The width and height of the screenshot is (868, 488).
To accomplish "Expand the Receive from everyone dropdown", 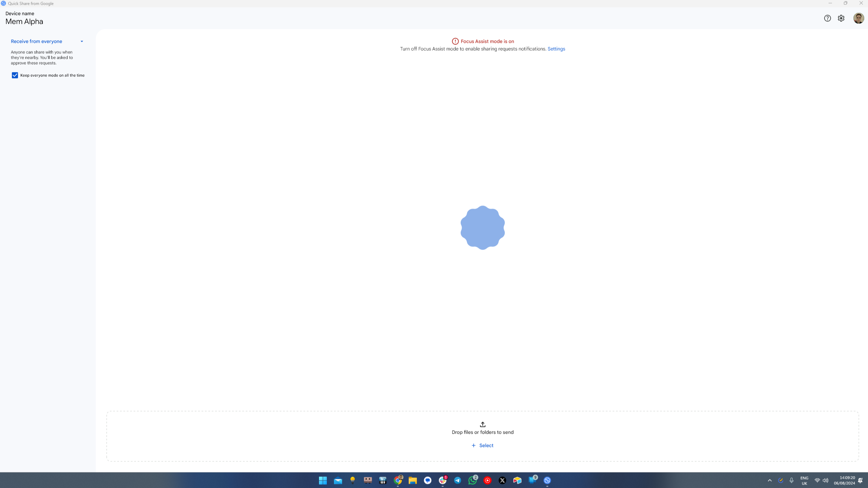I will point(82,40).
